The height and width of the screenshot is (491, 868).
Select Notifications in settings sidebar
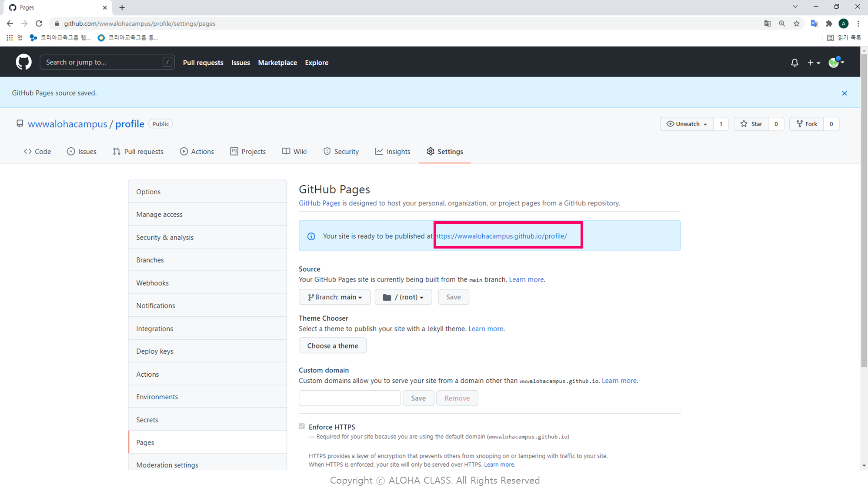tap(207, 305)
